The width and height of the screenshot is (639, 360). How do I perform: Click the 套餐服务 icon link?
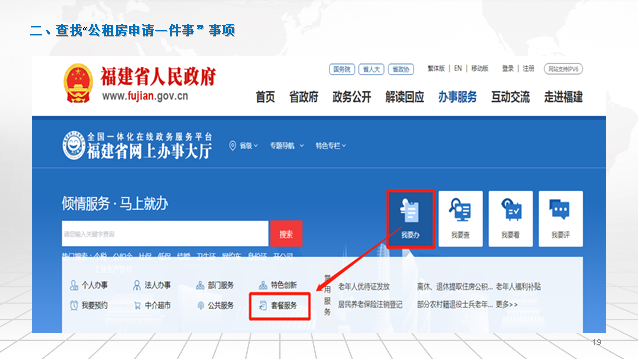tap(279, 305)
